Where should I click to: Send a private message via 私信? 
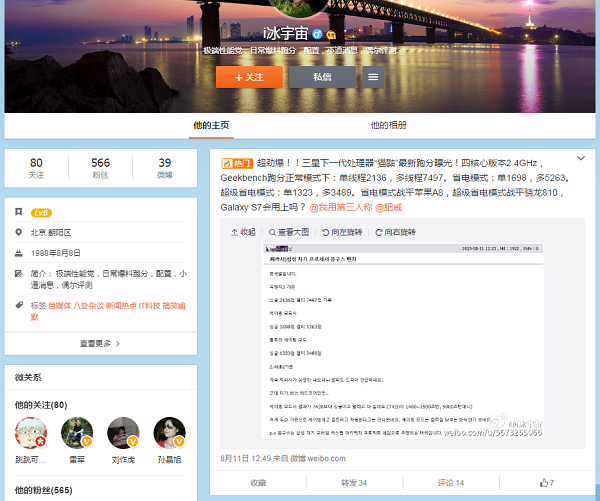[x=321, y=76]
